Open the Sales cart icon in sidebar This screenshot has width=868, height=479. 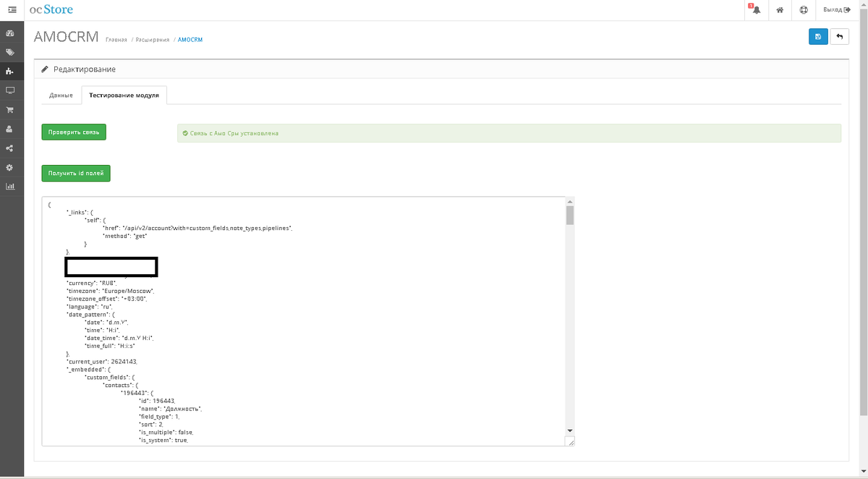click(10, 110)
